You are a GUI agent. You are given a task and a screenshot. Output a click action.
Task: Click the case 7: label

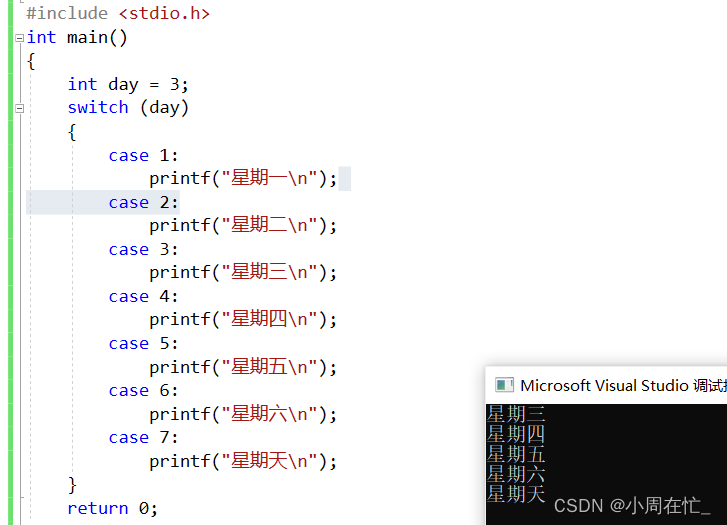142,438
